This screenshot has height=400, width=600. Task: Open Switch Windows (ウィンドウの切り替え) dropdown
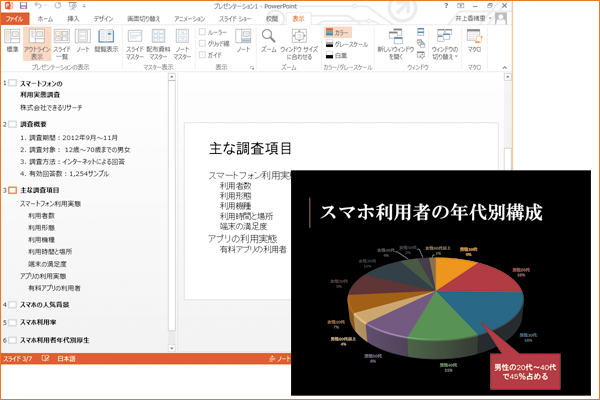tap(445, 44)
